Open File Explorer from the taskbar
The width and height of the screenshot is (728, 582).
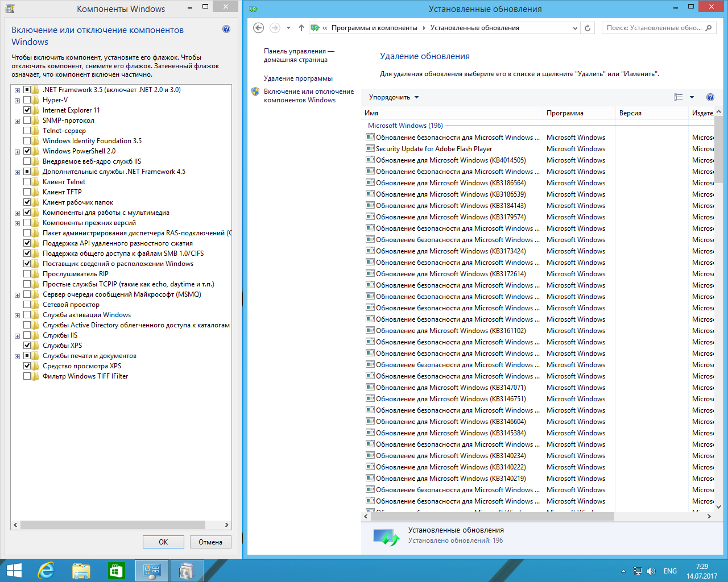[x=81, y=571]
